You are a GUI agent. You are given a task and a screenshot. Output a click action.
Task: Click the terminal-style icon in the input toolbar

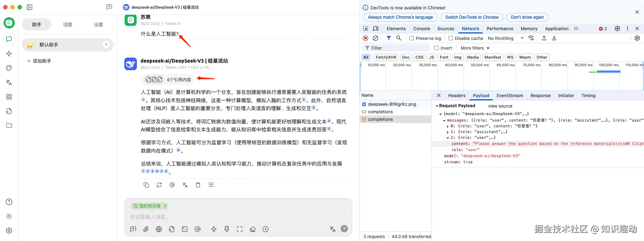coord(185,229)
